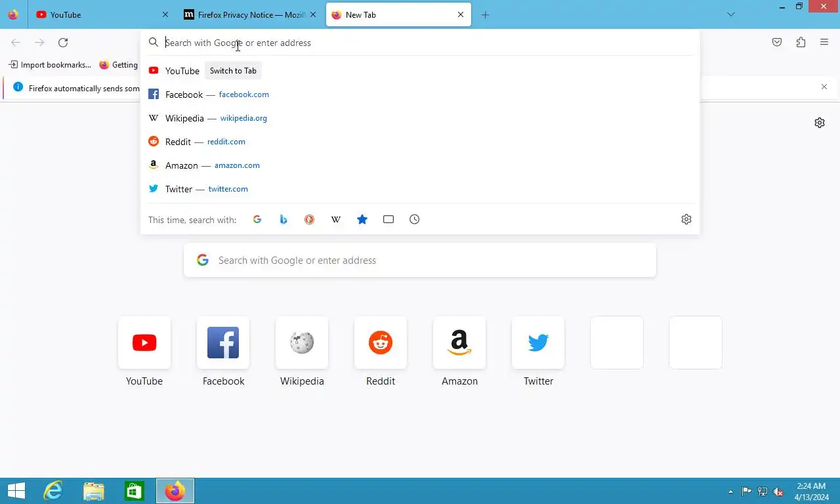Search this time with Bing icon

[x=283, y=219]
